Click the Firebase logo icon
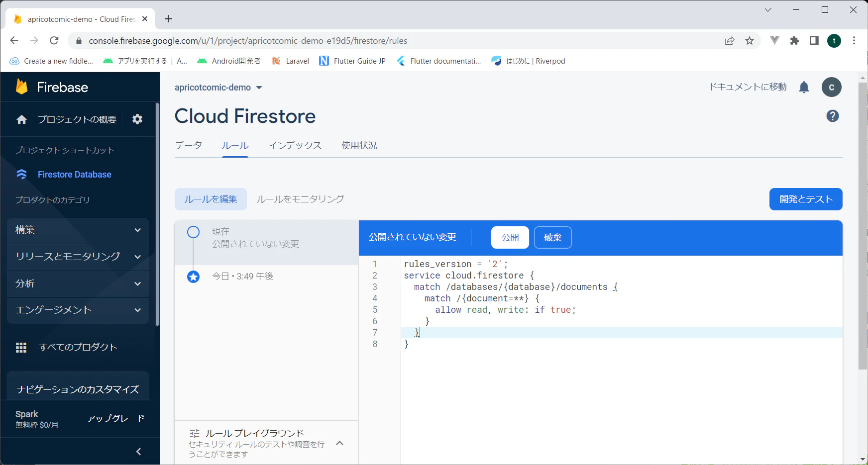 [21, 87]
